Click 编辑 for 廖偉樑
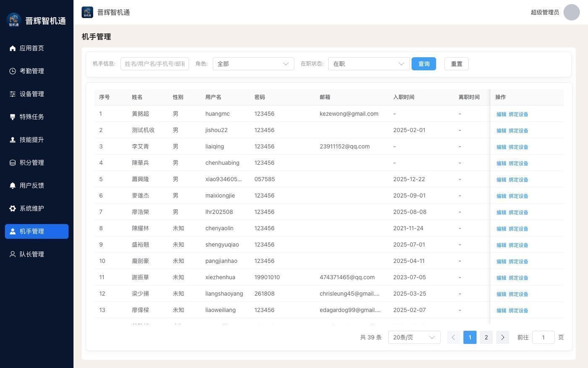The image size is (588, 368). 501,311
